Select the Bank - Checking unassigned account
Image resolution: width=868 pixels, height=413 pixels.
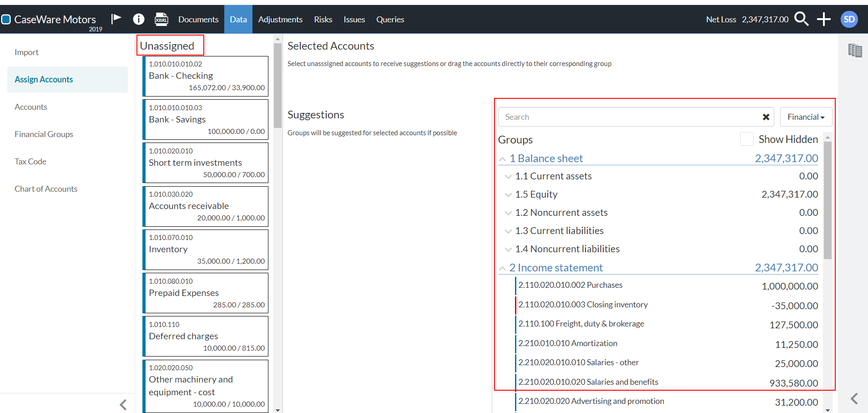click(x=206, y=76)
